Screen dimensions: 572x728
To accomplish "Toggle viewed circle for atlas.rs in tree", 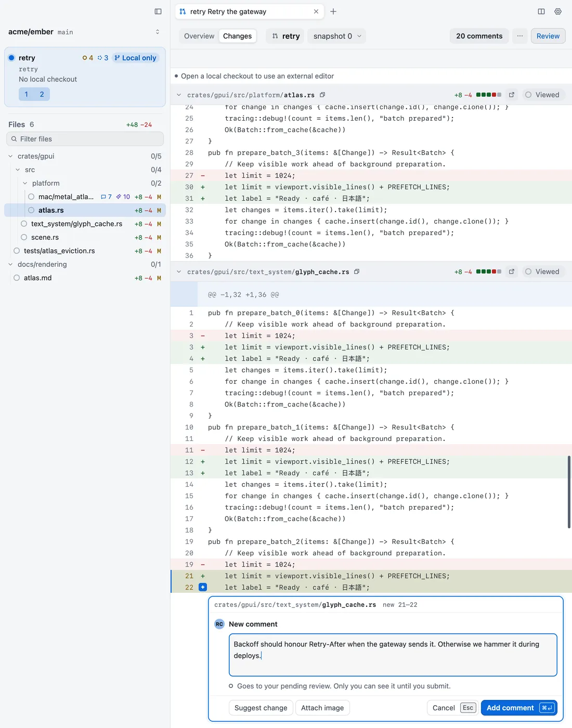I will pyautogui.click(x=31, y=210).
